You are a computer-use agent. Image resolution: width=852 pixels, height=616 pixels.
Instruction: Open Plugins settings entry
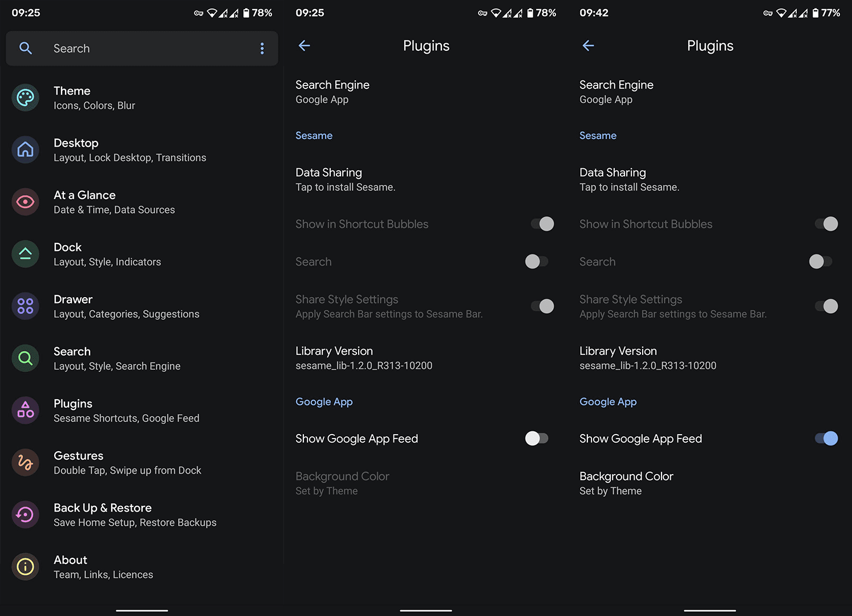pos(142,410)
